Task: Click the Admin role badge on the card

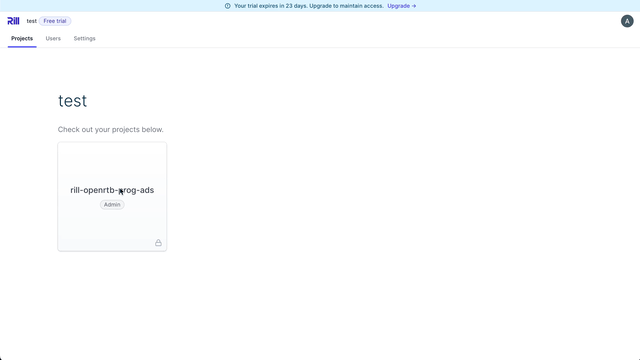Action: (112, 204)
